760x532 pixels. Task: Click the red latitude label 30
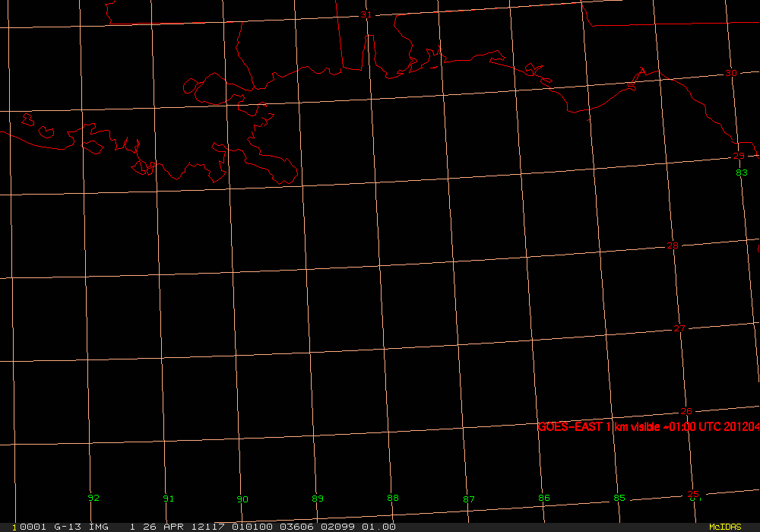731,73
